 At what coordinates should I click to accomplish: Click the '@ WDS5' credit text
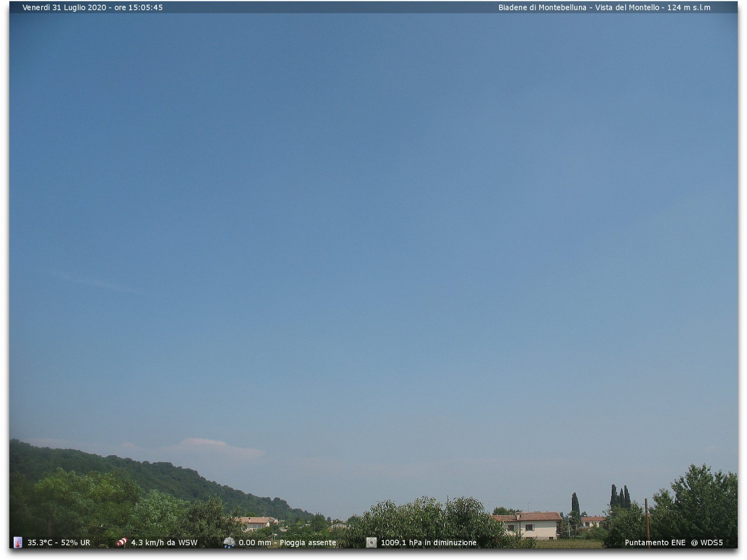click(707, 543)
